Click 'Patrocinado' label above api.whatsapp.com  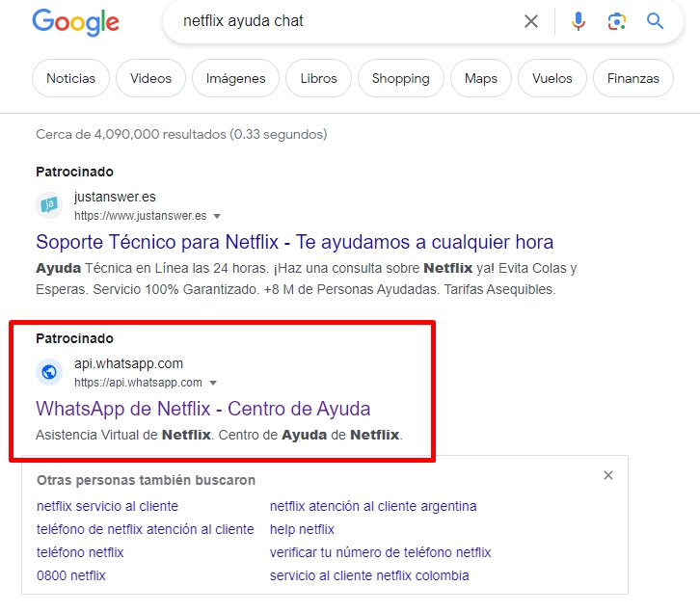tap(74, 338)
